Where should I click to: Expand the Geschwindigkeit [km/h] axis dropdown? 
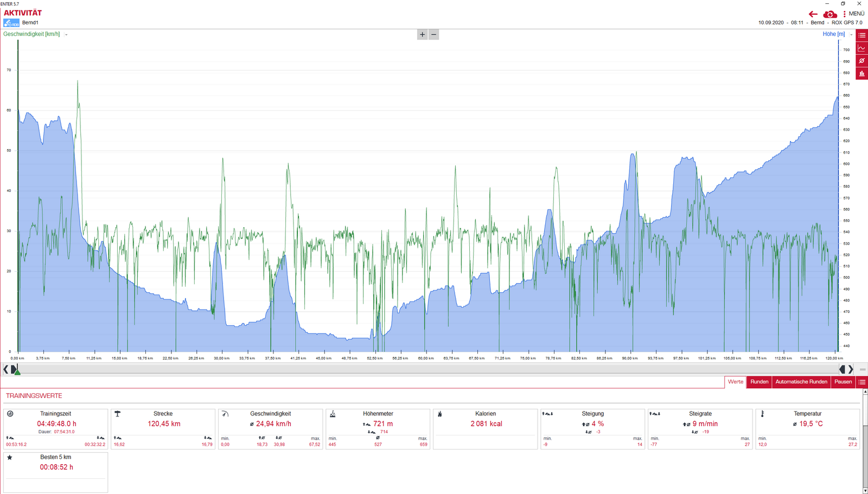pos(66,35)
